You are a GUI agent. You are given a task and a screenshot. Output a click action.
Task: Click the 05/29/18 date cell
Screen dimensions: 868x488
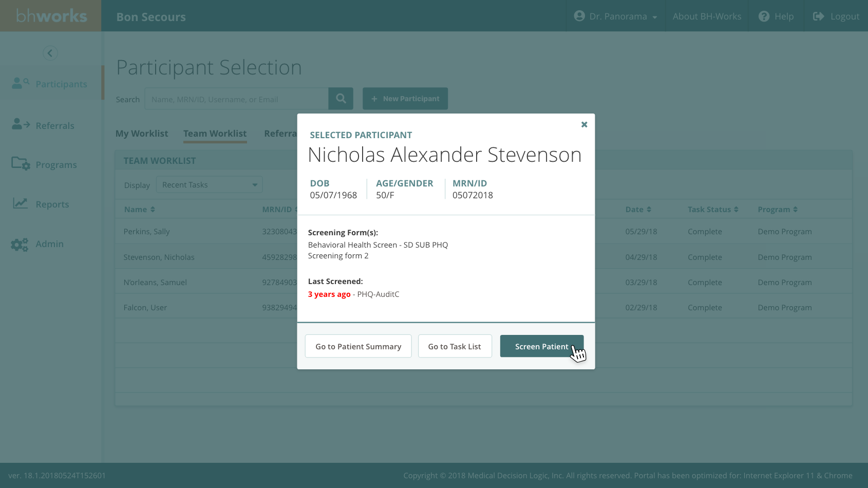click(x=641, y=232)
